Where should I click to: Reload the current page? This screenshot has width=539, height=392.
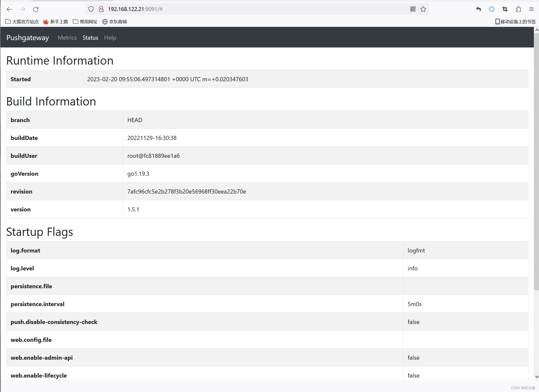click(x=36, y=9)
